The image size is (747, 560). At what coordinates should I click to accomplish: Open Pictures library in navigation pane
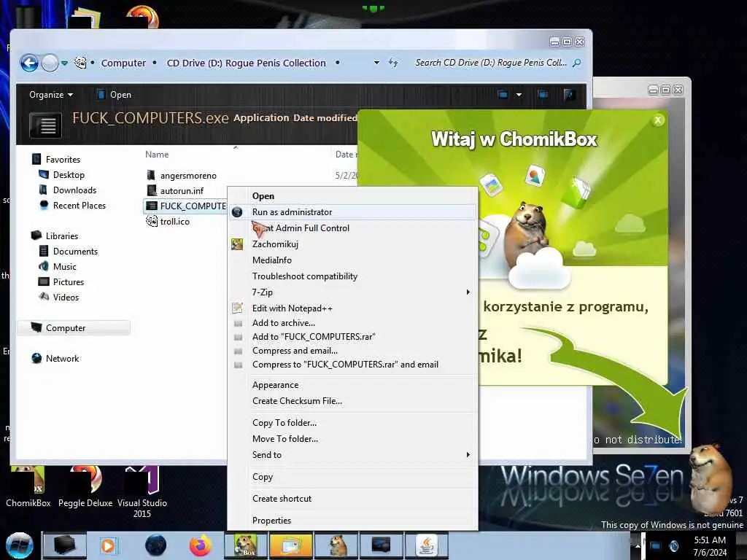pyautogui.click(x=69, y=282)
